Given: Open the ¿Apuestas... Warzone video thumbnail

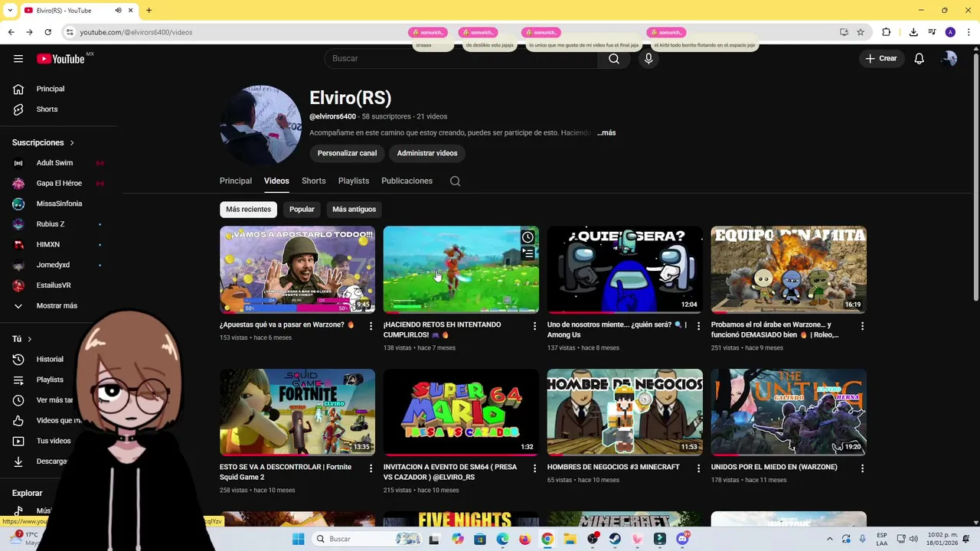Looking at the screenshot, I should tap(298, 269).
